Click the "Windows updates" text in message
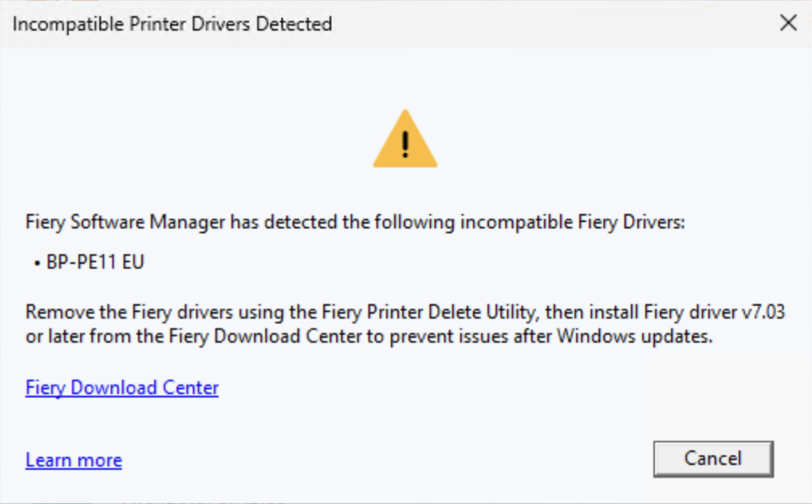Screen dimensions: 812x504 634,337
